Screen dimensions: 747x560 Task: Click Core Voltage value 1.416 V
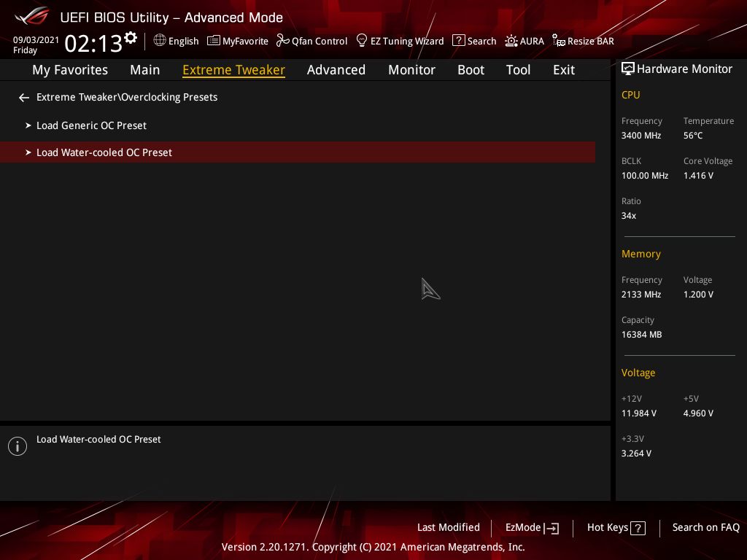point(698,176)
